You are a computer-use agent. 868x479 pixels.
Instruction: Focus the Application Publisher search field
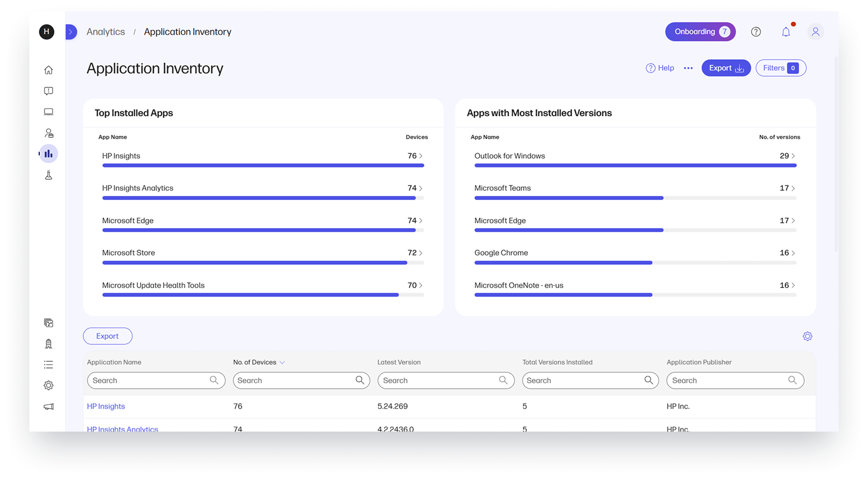point(735,380)
